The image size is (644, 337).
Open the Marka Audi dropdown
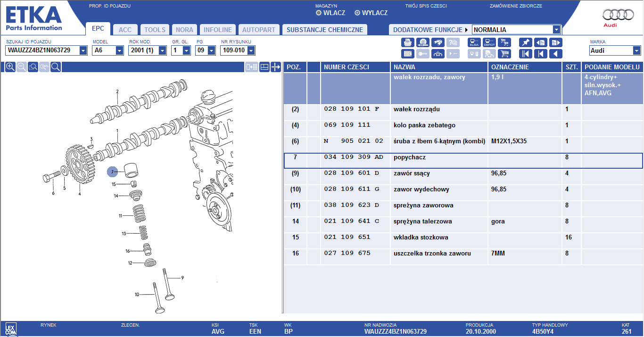637,50
